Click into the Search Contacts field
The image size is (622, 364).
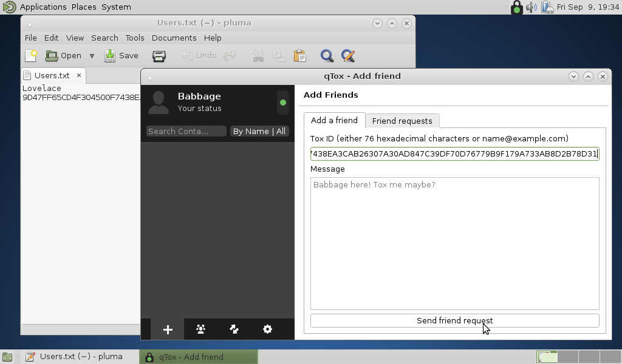pyautogui.click(x=186, y=131)
